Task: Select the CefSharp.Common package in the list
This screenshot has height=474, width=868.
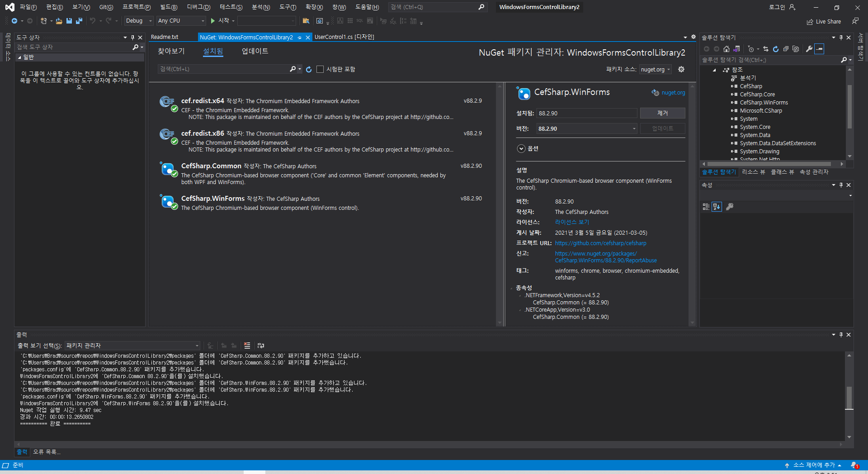Action: tap(322, 174)
